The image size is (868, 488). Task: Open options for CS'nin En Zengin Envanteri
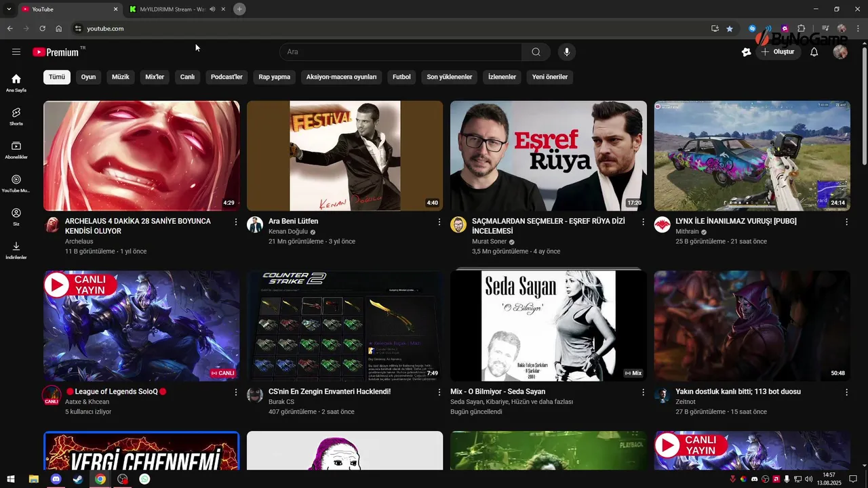pos(439,392)
